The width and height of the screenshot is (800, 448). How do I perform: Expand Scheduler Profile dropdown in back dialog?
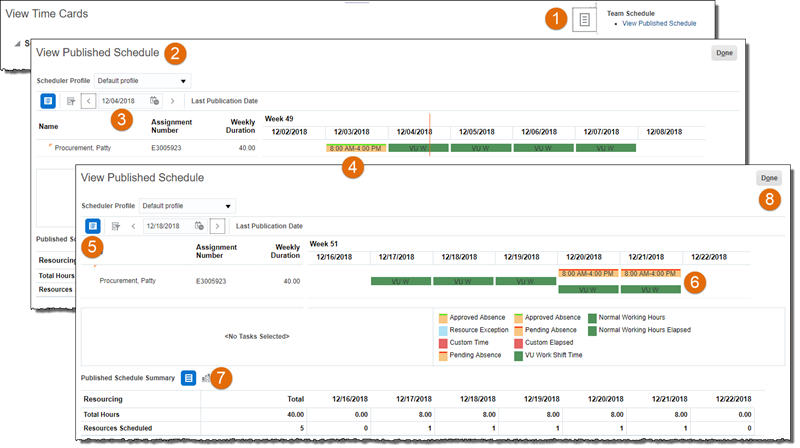pos(140,80)
